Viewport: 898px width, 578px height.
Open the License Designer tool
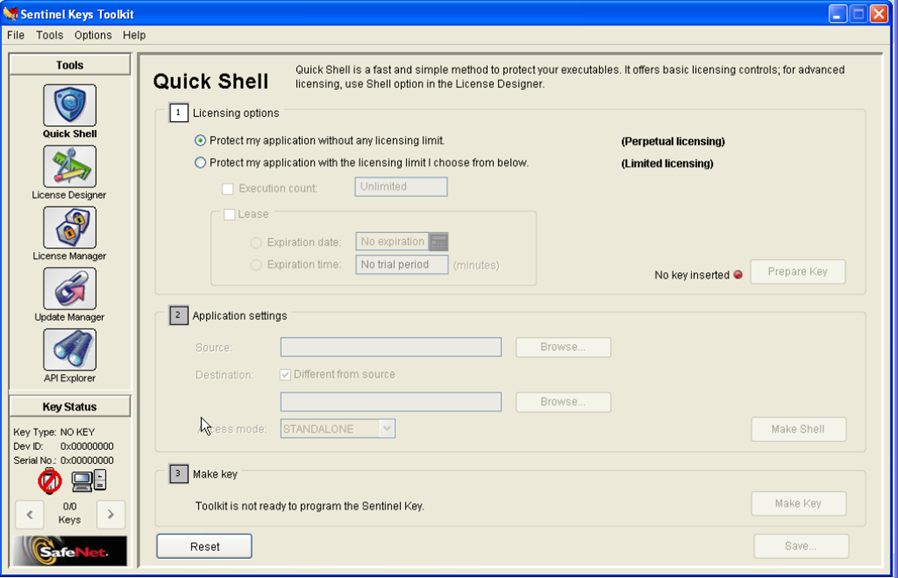pos(69,167)
